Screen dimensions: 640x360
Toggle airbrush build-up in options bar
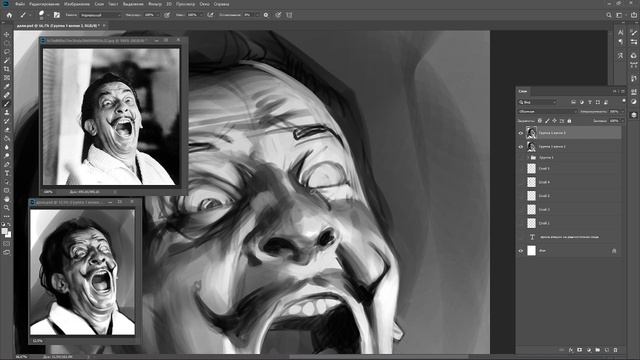(x=210, y=15)
